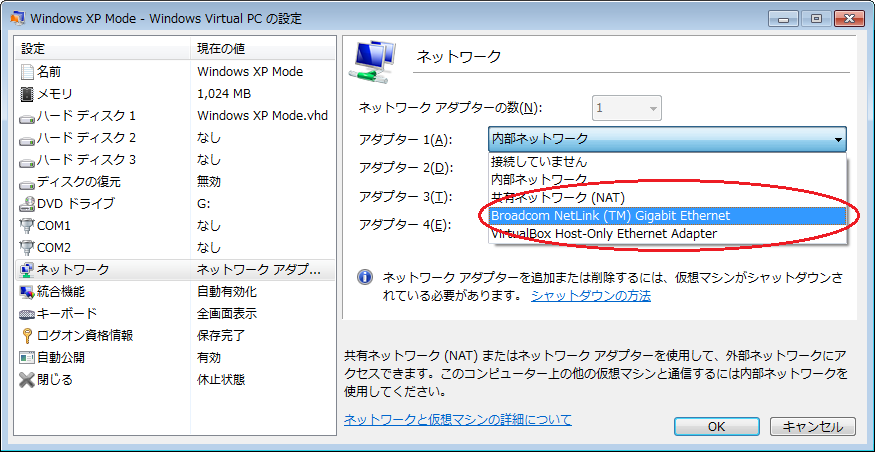The height and width of the screenshot is (452, 875).
Task: Click the ネットワーク setting icon in list
Action: point(27,270)
